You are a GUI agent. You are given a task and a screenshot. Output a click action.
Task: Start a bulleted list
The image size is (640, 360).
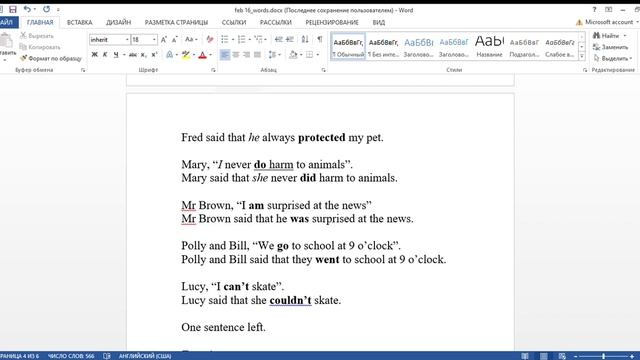click(224, 40)
